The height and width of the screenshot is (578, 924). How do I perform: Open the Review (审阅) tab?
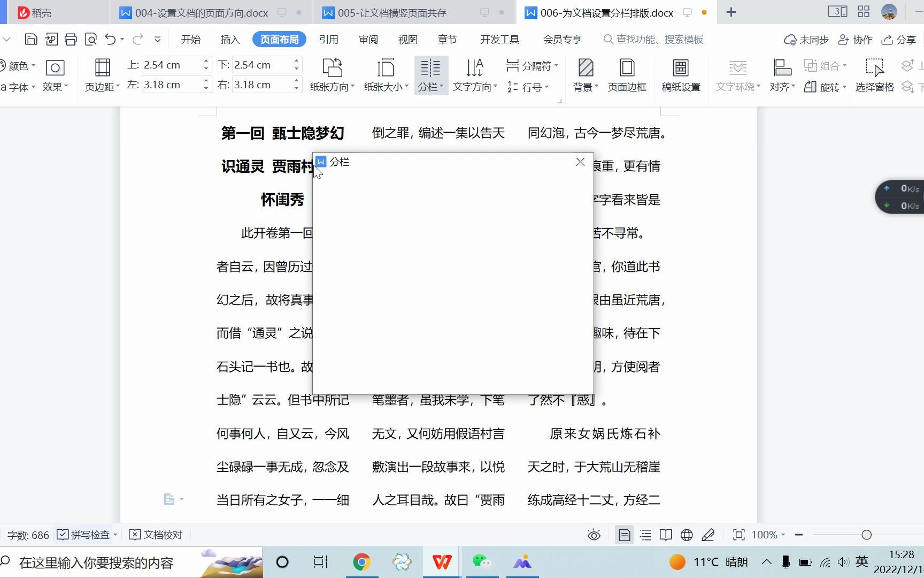click(x=368, y=39)
